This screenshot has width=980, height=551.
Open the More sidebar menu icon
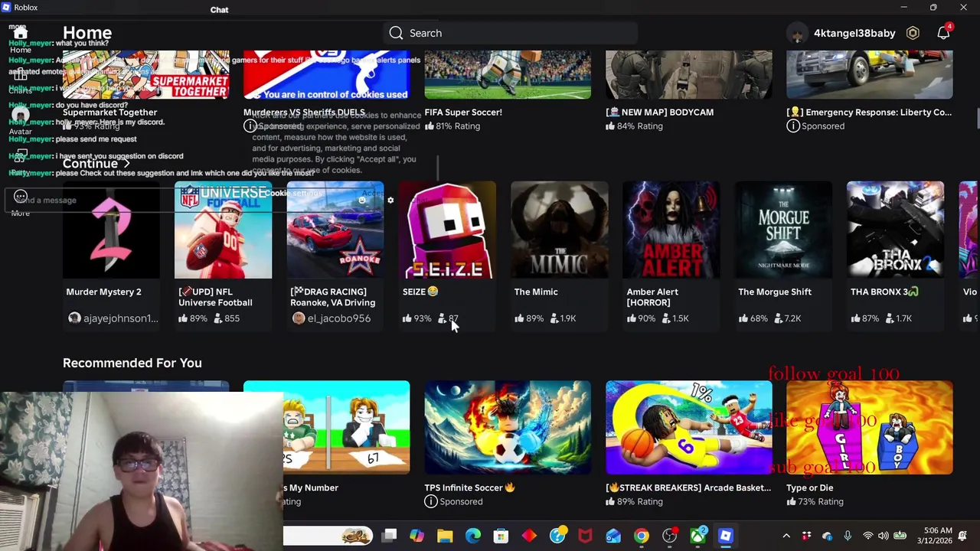[21, 197]
